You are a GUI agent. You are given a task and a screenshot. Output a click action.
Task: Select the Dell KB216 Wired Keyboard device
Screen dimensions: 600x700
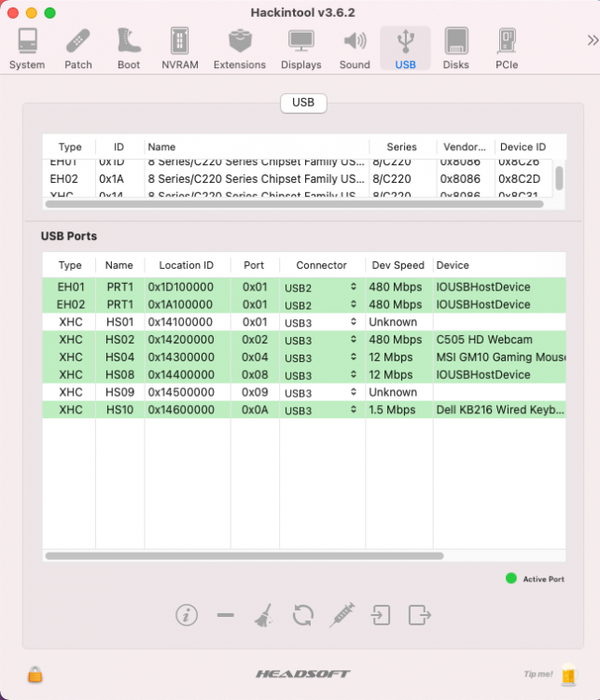pos(500,410)
